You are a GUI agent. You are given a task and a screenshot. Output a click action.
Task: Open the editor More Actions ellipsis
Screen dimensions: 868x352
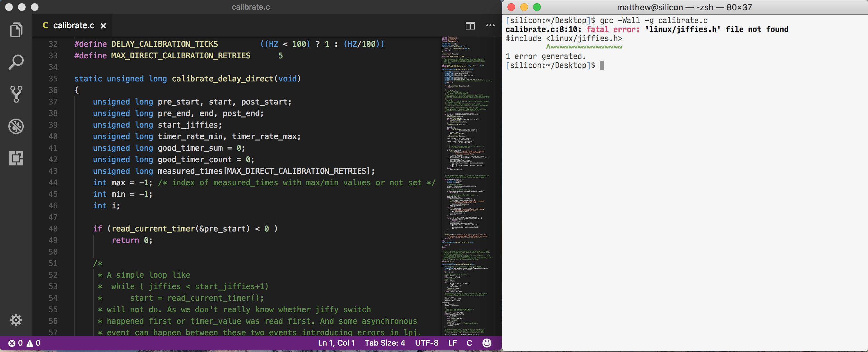490,25
